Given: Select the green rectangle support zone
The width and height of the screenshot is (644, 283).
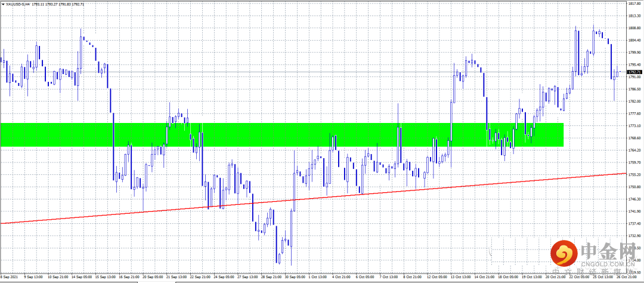Looking at the screenshot, I should pos(281,134).
